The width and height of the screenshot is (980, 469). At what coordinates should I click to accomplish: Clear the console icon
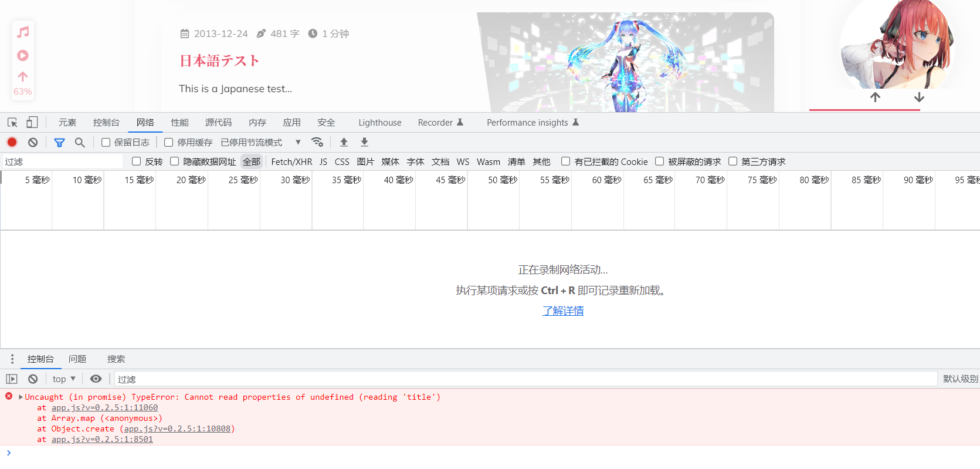point(33,379)
